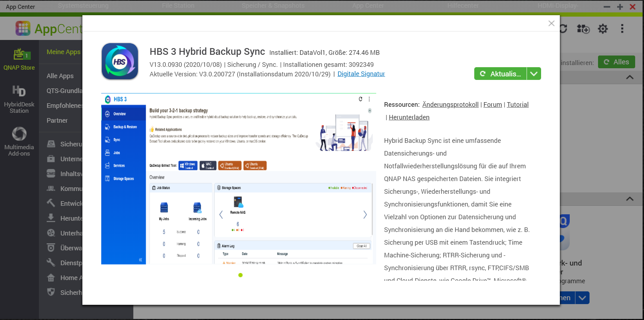
Task: Switch to the File Station tab
Action: (178, 6)
